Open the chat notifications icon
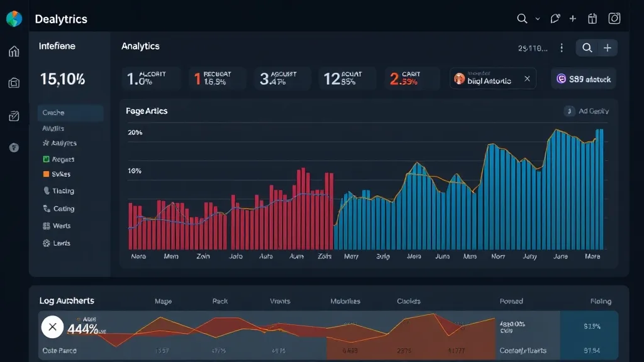Image resolution: width=644 pixels, height=362 pixels. (x=555, y=18)
